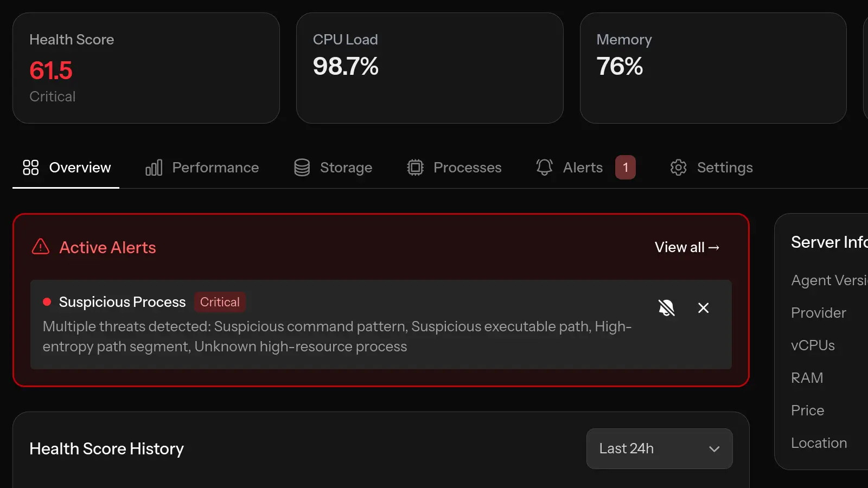868x488 pixels.
Task: Open the Settings gear icon
Action: 678,168
